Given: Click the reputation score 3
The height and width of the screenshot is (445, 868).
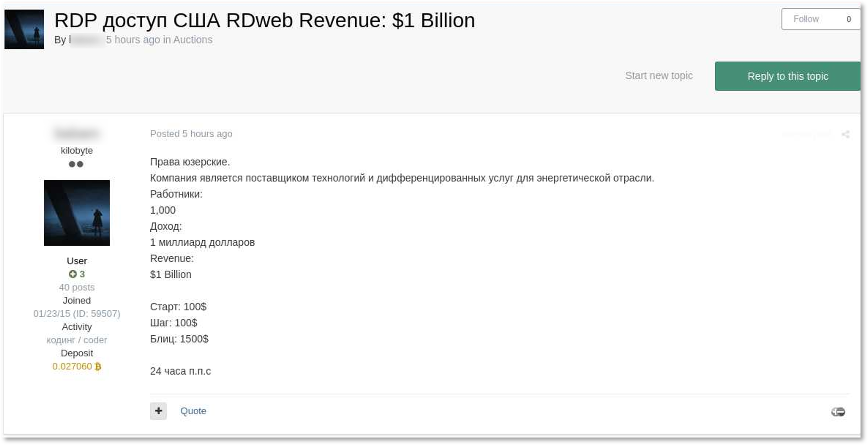Looking at the screenshot, I should point(82,274).
